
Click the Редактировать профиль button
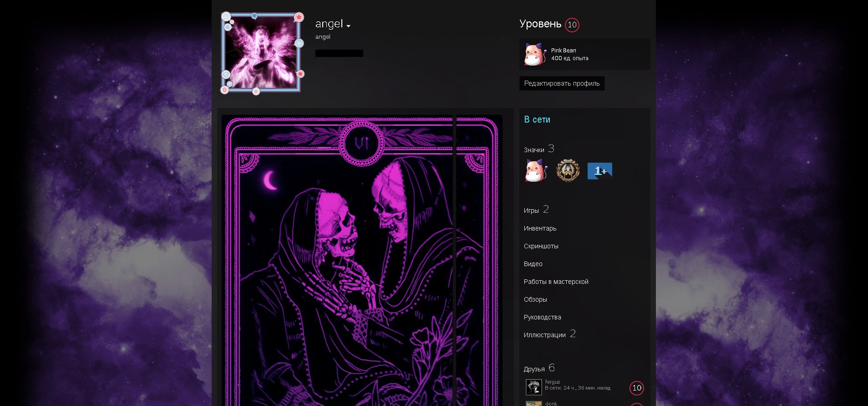tap(562, 83)
